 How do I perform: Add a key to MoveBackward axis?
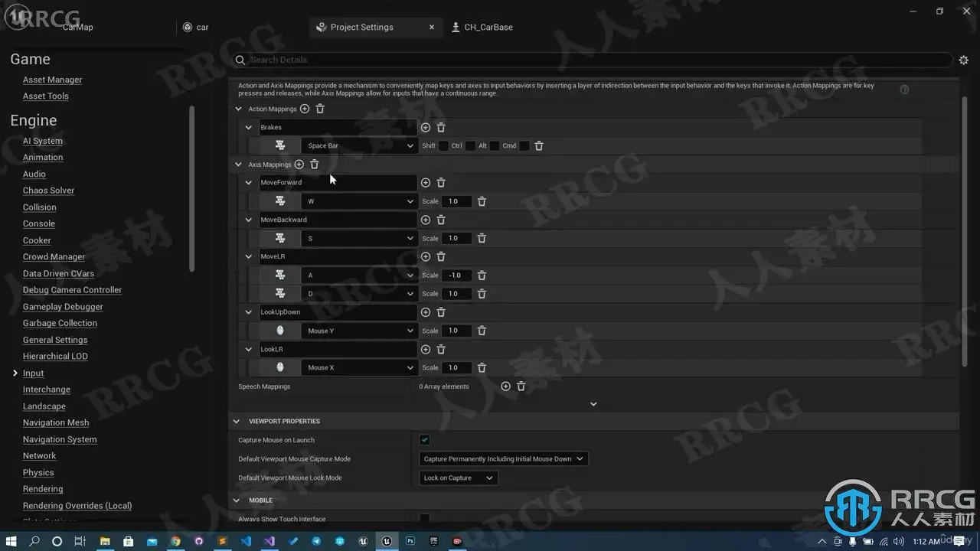point(426,220)
